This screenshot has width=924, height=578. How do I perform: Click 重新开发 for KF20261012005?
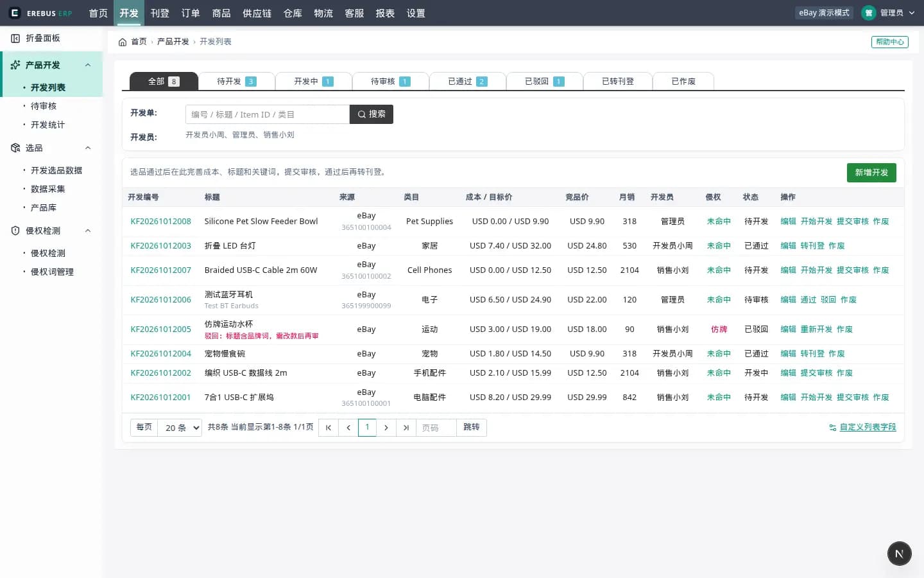click(x=816, y=329)
